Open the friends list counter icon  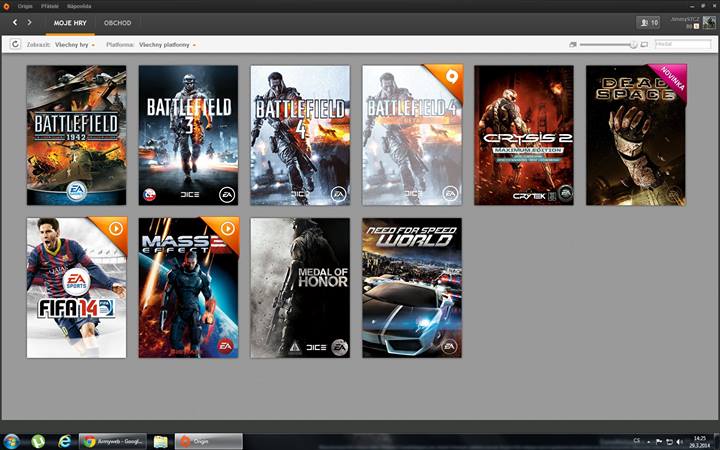click(648, 22)
